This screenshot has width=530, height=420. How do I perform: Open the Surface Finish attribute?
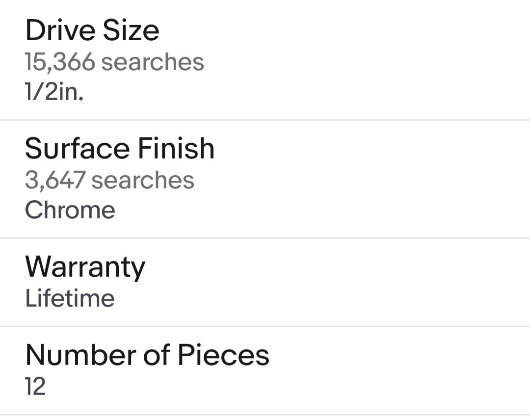click(x=265, y=179)
